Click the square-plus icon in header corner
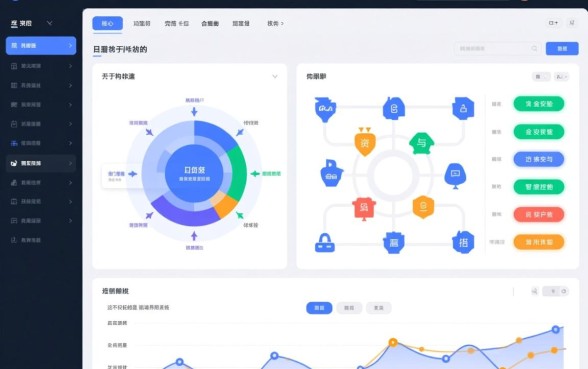 tap(553, 23)
